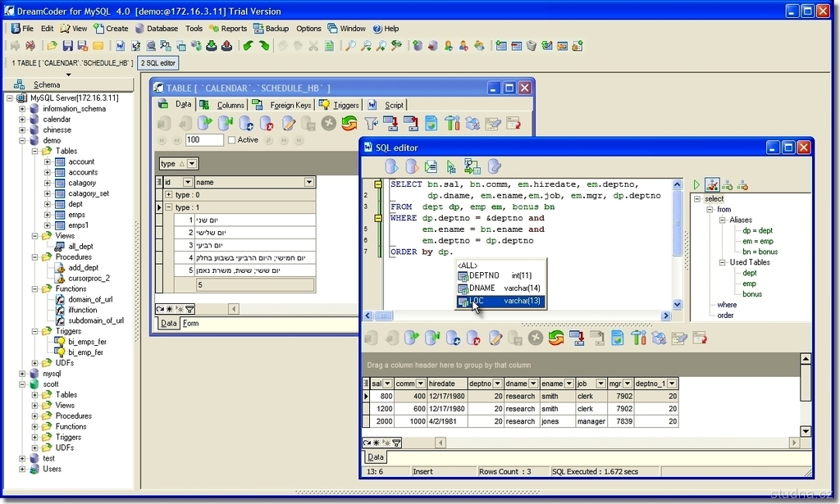
Task: Select the '2 SQL editor' window button
Action: (x=159, y=63)
